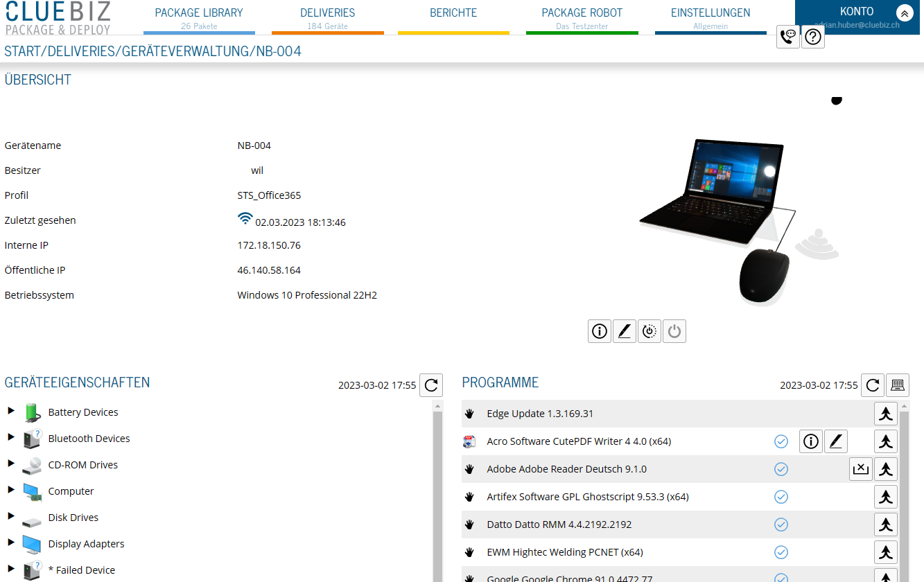Expand the Bluetooth Devices node
The width and height of the screenshot is (924, 582).
[x=11, y=437]
